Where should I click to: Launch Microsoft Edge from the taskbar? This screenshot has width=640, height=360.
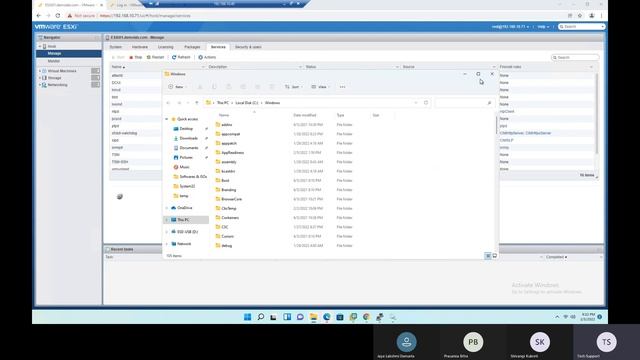pyautogui.click(x=327, y=317)
